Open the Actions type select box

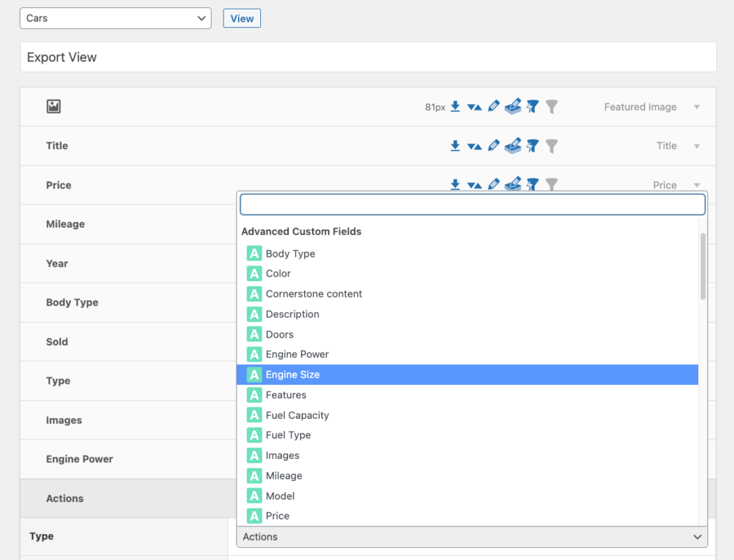coord(472,536)
